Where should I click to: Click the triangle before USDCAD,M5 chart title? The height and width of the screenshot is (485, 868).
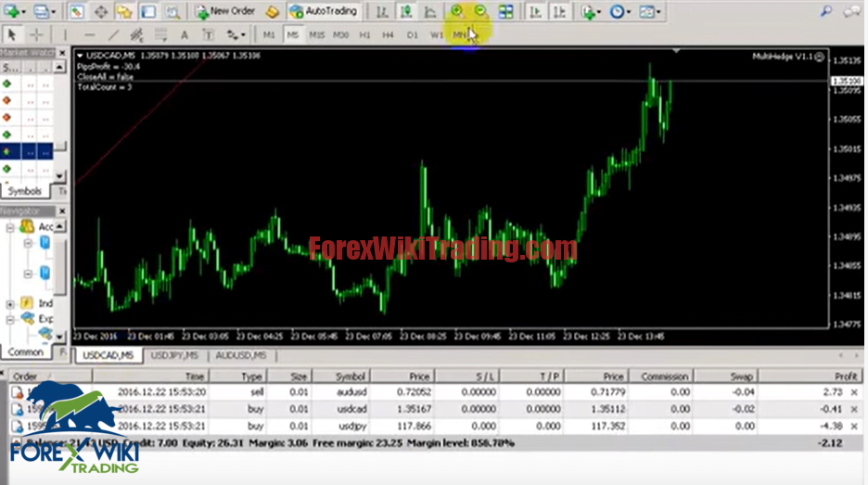coord(80,56)
